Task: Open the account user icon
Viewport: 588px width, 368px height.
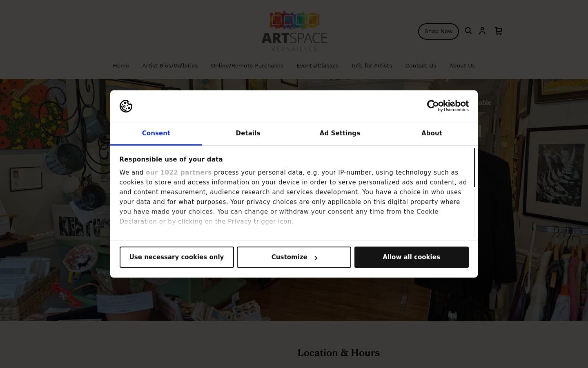Action: (x=482, y=31)
